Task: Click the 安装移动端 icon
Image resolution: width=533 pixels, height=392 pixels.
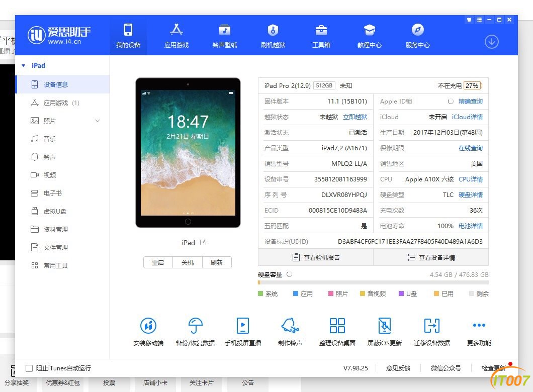Action: coord(148,326)
